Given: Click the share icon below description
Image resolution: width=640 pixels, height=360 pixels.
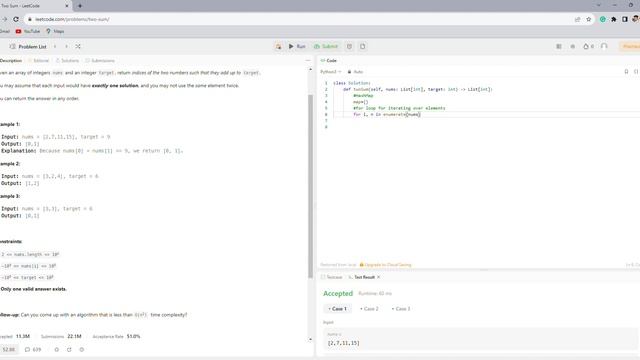Looking at the screenshot, I should click(69, 350).
